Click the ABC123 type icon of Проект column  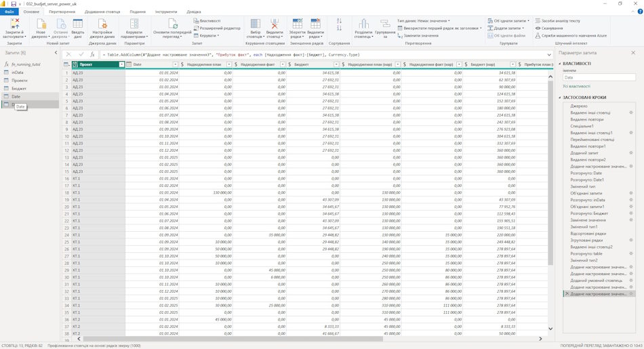coord(75,64)
